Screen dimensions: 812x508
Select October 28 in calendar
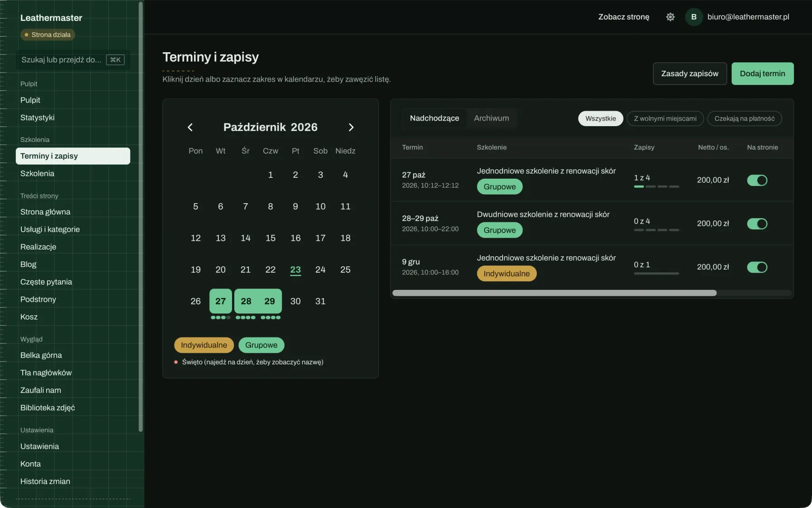tap(246, 301)
